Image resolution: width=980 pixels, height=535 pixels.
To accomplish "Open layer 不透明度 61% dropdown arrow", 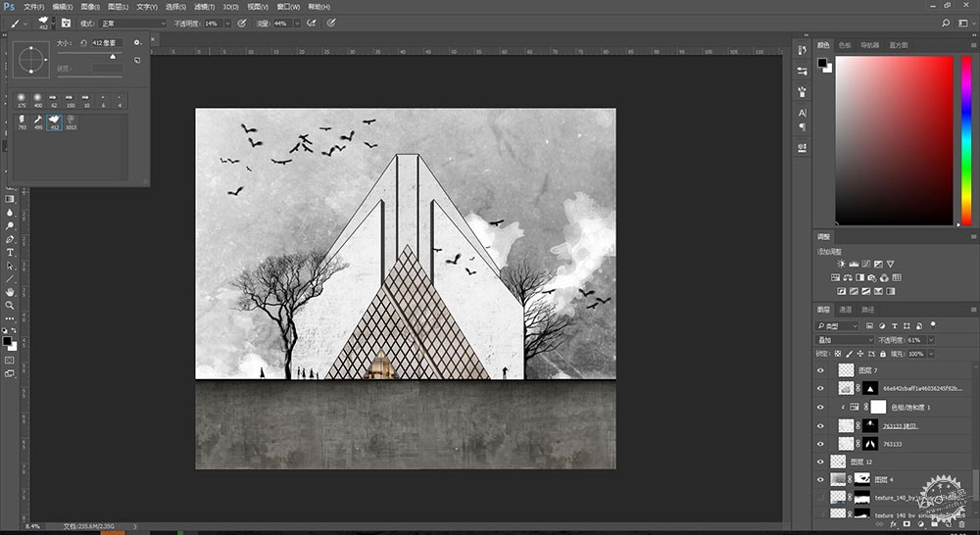I will click(x=931, y=340).
